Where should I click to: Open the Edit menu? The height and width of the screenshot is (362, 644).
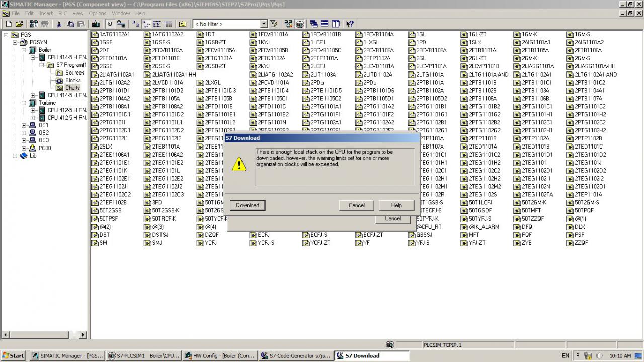[30, 13]
